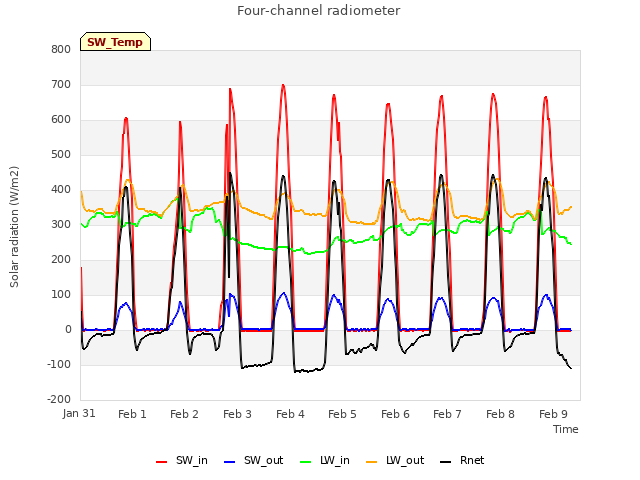Click the Feb 8 x-axis tick label
The width and height of the screenshot is (640, 480).
pyautogui.click(x=500, y=414)
